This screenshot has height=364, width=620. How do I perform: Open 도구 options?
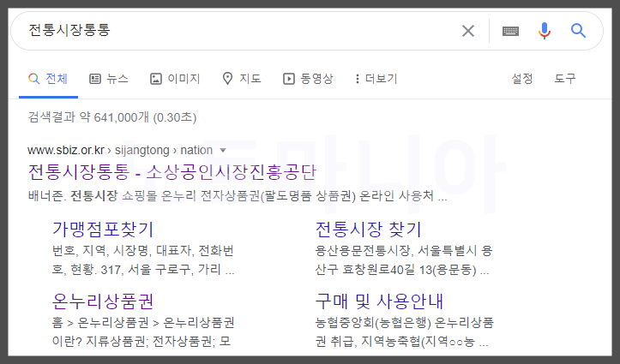tap(564, 79)
